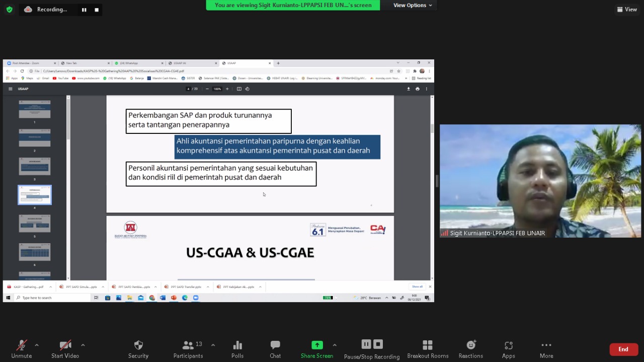
Task: Switch to Post Attendee - Zoom browser tab
Action: coord(32,63)
